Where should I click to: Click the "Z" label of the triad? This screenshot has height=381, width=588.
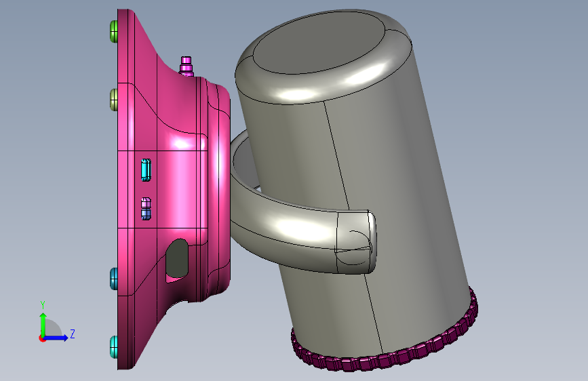(73, 334)
